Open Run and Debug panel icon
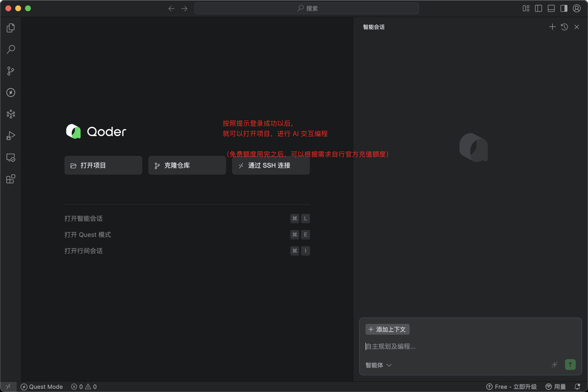Viewport: 588px width, 392px height. (x=11, y=136)
